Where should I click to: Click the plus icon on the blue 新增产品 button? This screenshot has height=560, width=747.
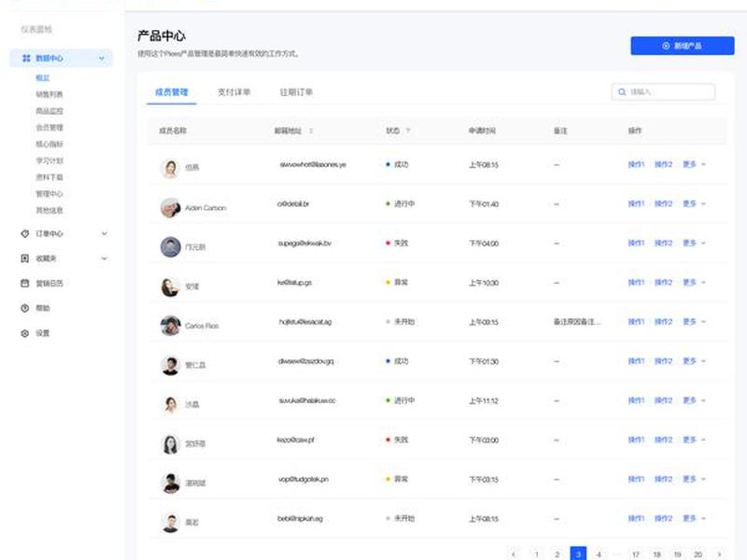point(666,46)
